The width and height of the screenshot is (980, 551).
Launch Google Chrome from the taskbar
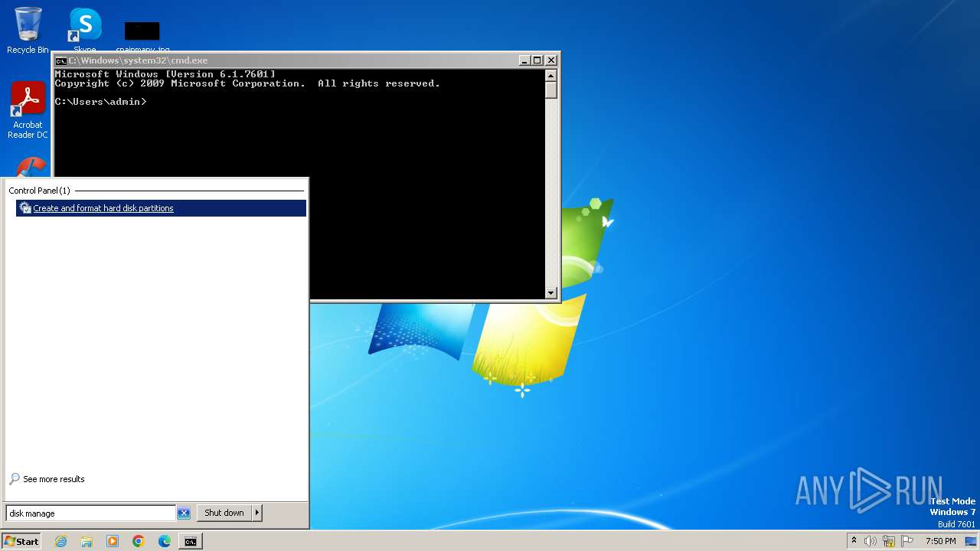pyautogui.click(x=139, y=541)
